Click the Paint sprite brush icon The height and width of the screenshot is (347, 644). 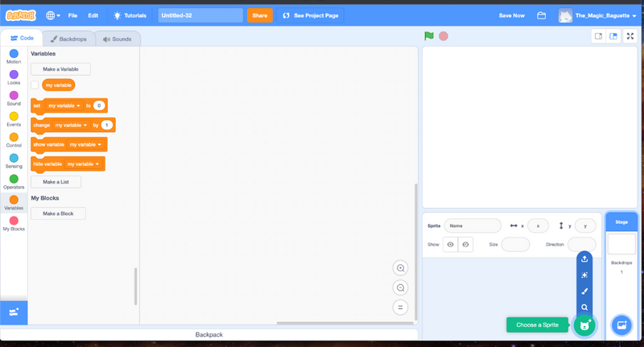point(585,291)
